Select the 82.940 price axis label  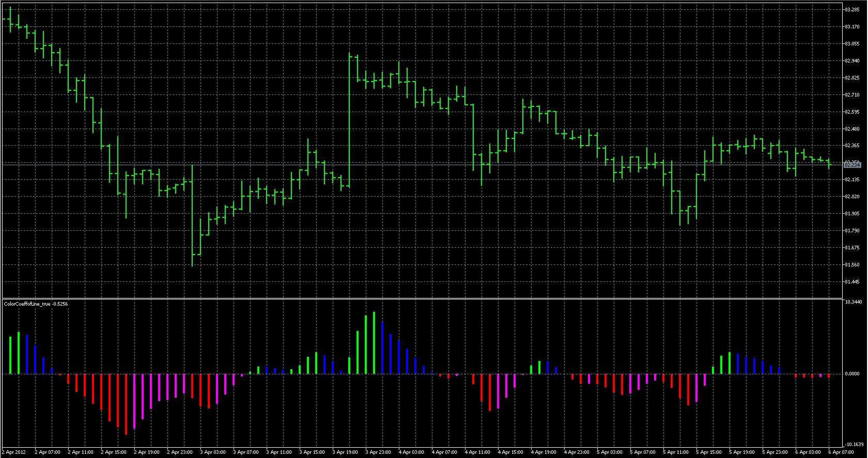click(851, 61)
